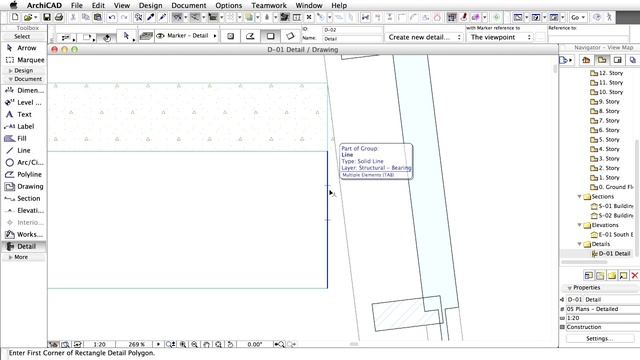640x360 pixels.
Task: Open the Create new detail dropdown
Action: (424, 37)
